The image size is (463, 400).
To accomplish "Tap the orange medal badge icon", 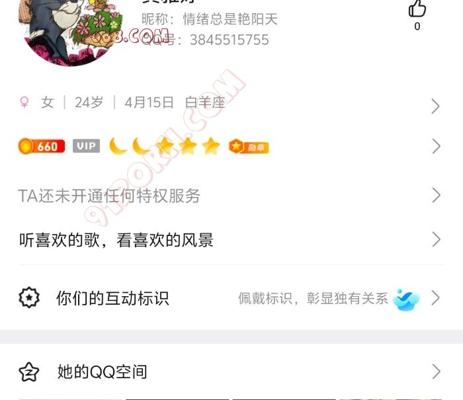I will (x=249, y=147).
